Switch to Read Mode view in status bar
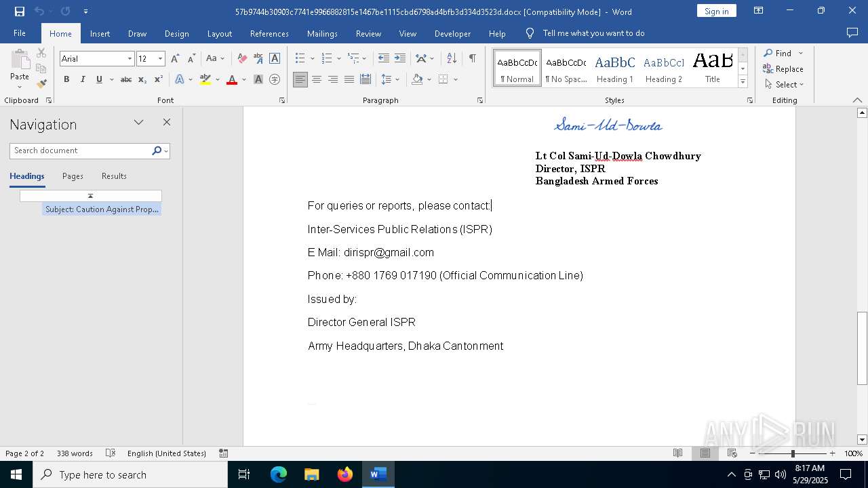 click(677, 453)
